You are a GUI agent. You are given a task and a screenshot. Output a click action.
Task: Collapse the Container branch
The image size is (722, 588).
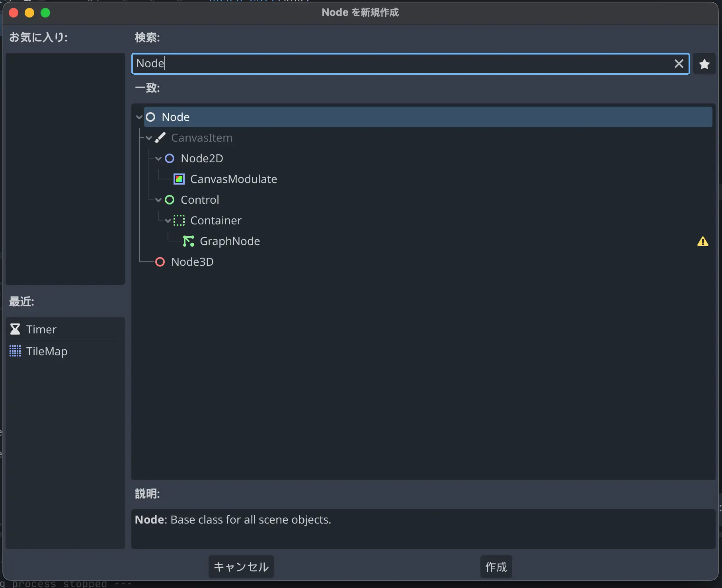tap(168, 220)
